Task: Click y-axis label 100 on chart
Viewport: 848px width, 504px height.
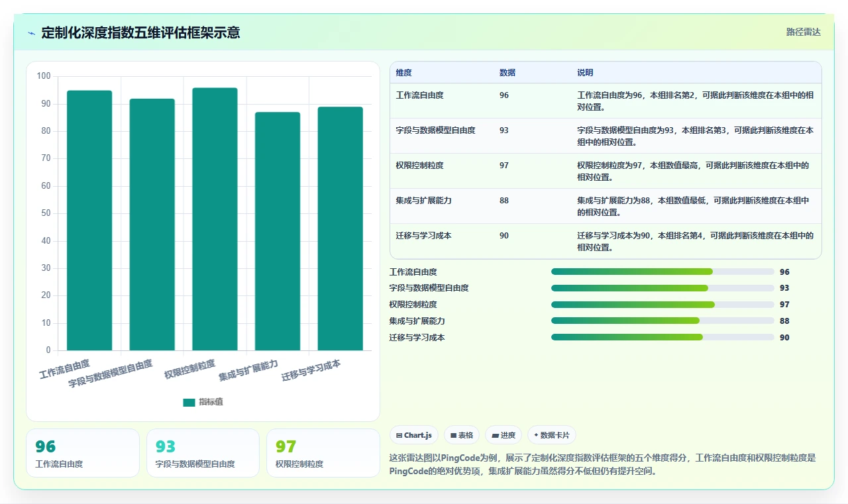Action: click(44, 76)
